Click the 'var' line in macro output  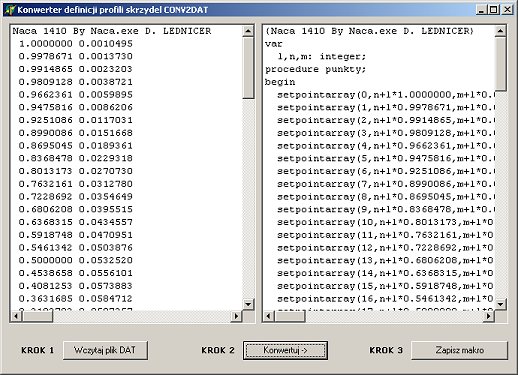point(274,44)
